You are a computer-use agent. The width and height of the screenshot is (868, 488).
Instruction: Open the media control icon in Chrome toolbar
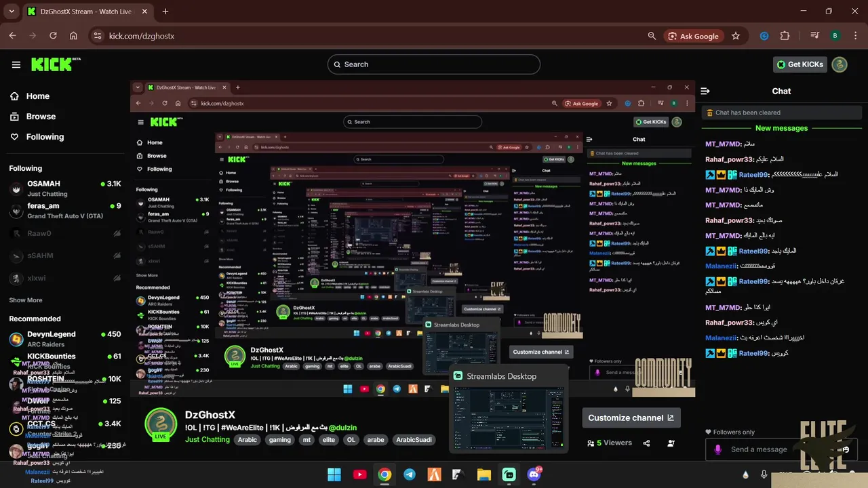(x=816, y=36)
